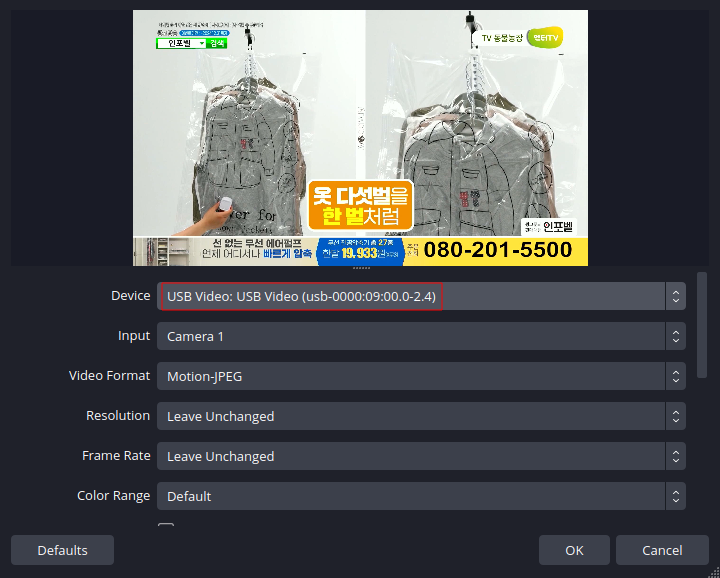Open the Resolution dropdown

(x=410, y=416)
